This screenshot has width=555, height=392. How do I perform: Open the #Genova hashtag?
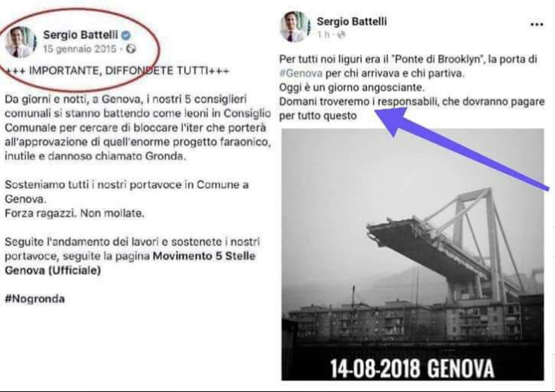coord(301,73)
